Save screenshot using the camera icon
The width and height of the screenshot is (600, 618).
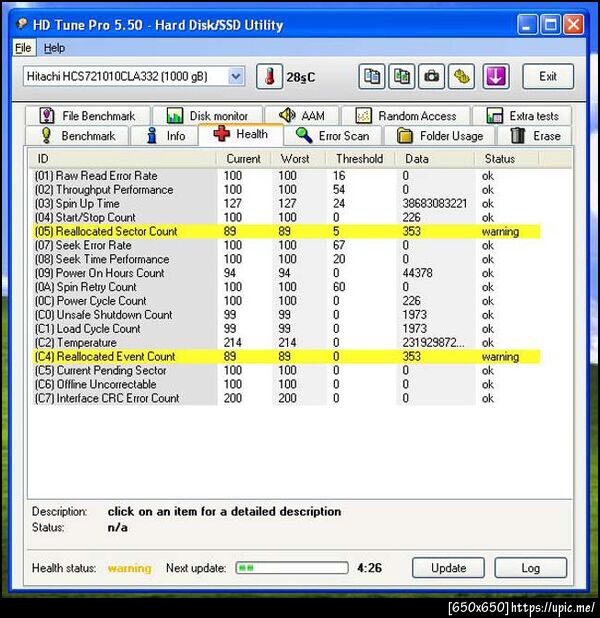431,76
